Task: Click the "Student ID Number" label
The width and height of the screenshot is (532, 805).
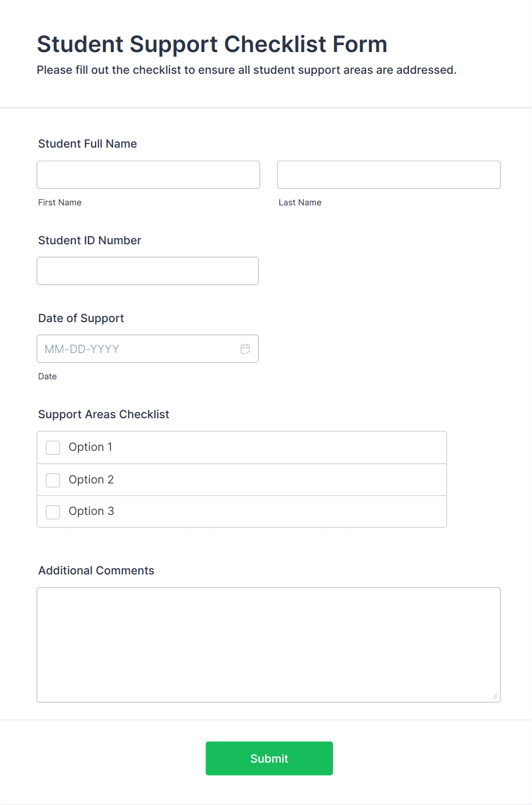Action: (90, 240)
